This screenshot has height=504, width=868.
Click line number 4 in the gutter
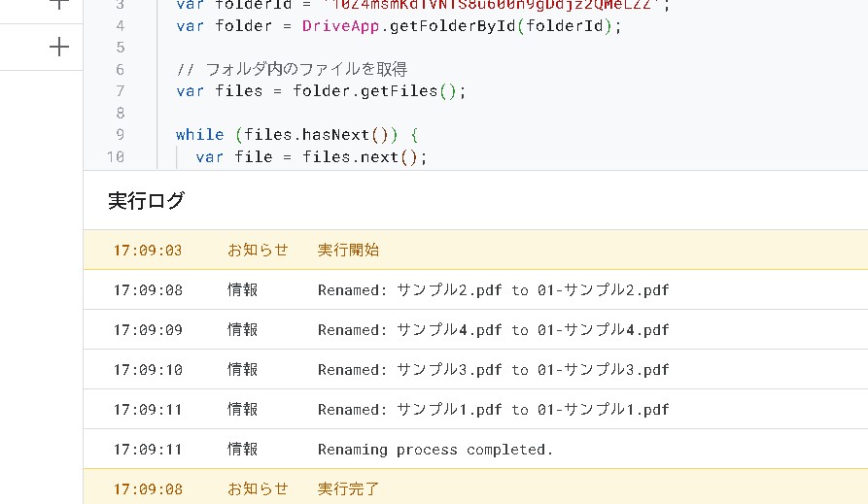120,25
